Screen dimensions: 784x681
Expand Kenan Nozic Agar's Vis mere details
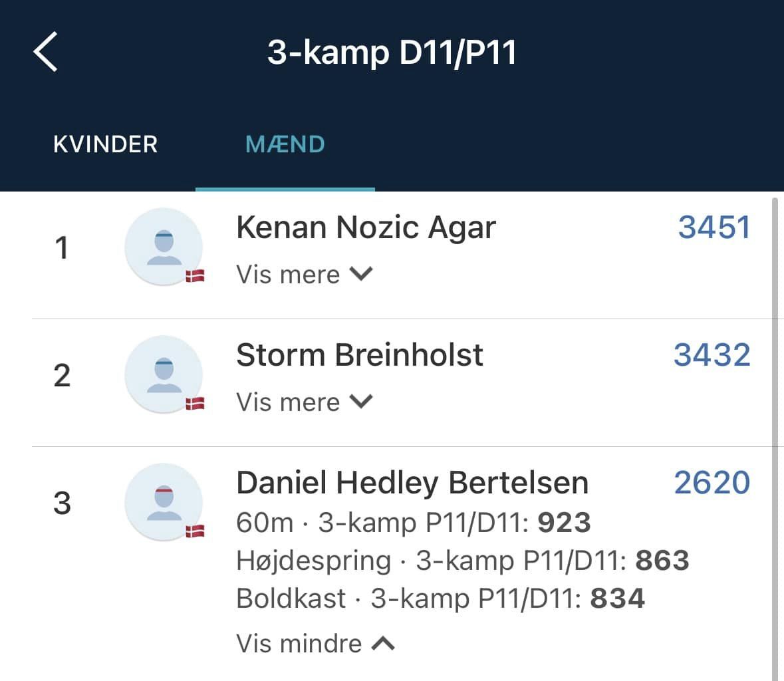305,275
